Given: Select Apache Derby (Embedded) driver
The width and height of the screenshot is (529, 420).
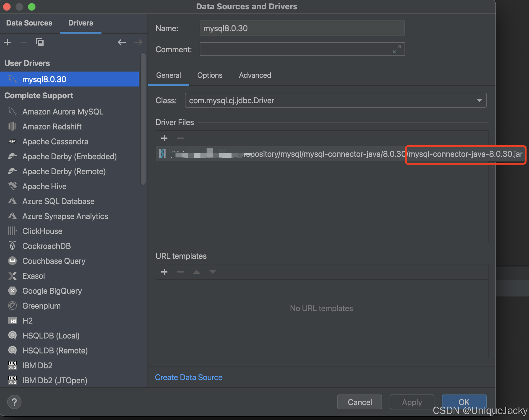Looking at the screenshot, I should point(69,156).
